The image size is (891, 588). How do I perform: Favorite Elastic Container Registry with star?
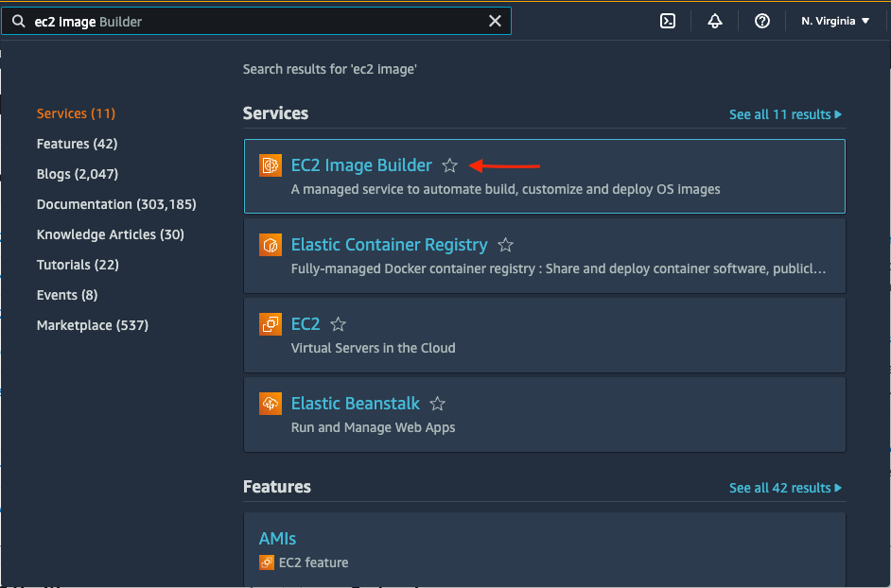point(505,245)
